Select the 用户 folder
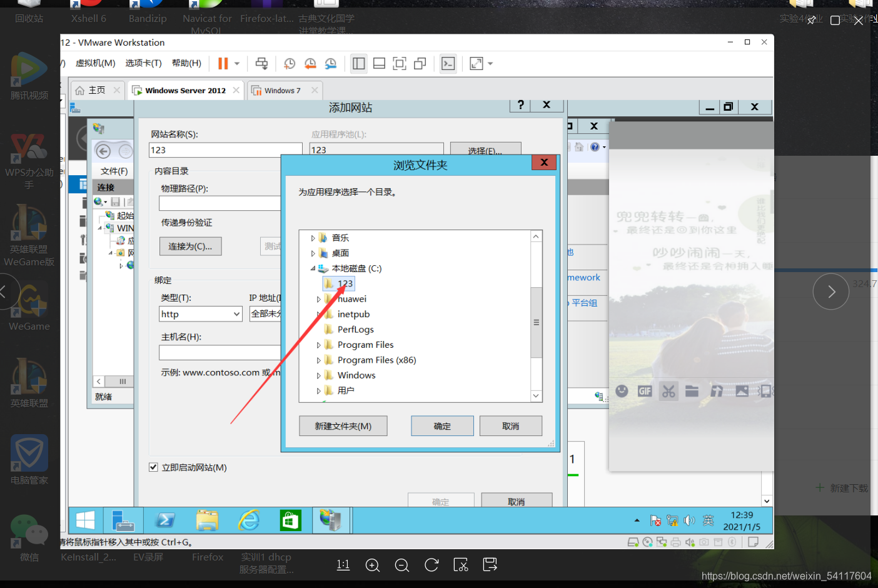 (x=345, y=390)
